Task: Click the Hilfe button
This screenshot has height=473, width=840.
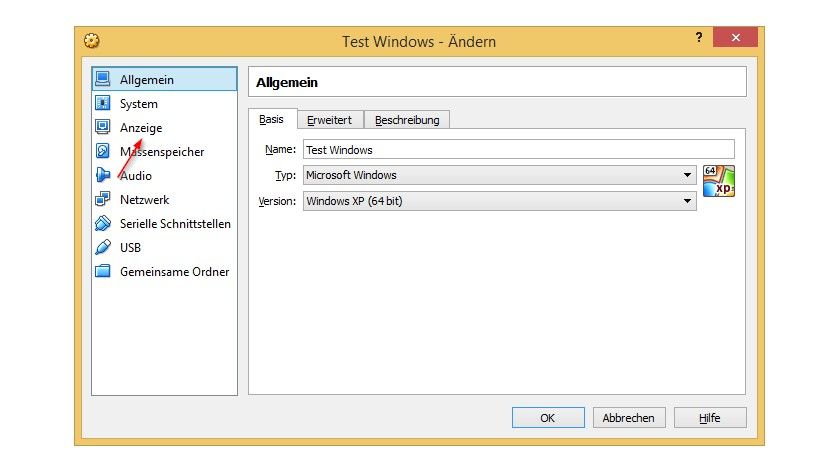Action: pos(710,418)
